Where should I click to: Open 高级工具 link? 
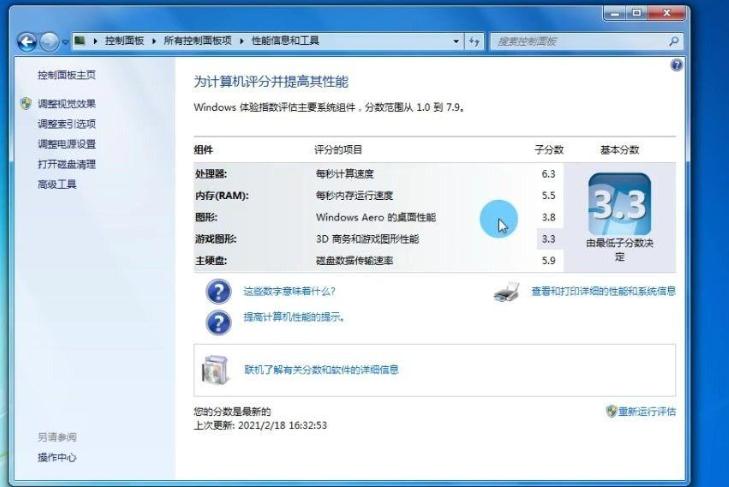point(57,184)
